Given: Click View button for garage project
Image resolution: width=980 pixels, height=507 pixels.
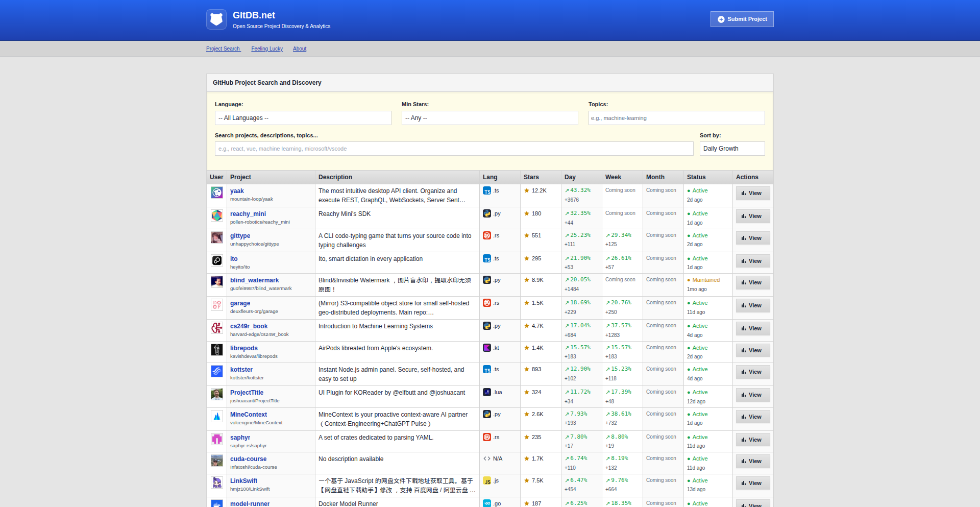Looking at the screenshot, I should [752, 305].
